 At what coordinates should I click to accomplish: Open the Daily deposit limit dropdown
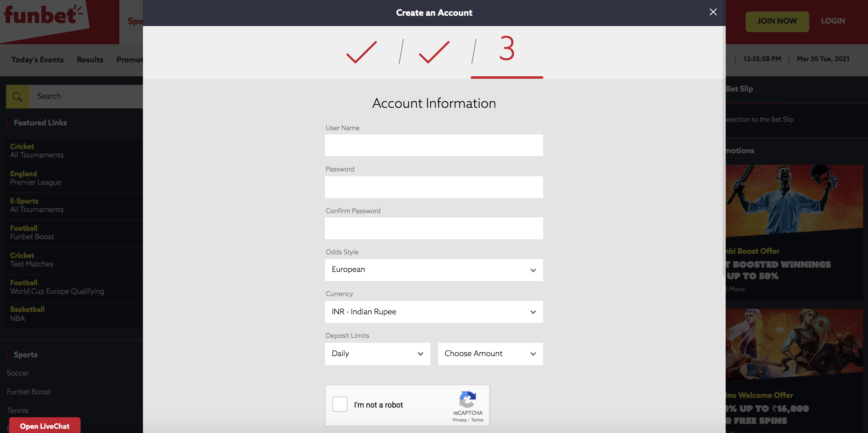point(377,353)
